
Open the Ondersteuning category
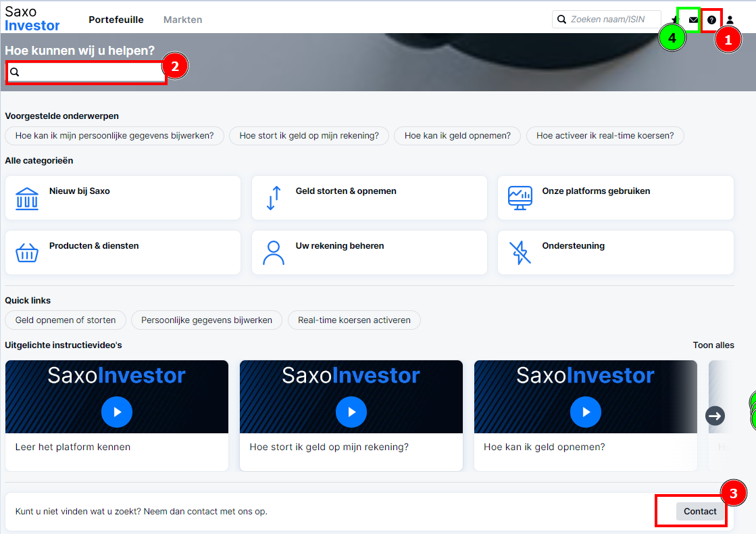(x=615, y=252)
